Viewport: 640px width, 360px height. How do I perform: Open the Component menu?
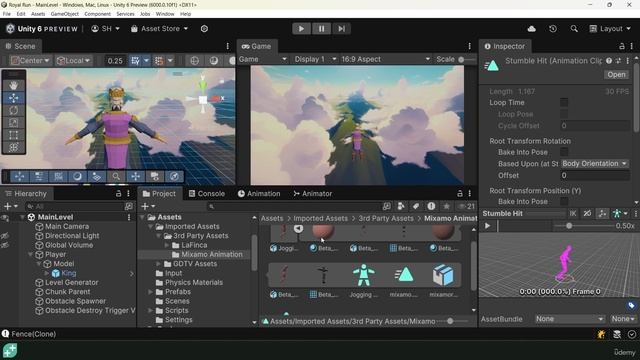tap(97, 14)
